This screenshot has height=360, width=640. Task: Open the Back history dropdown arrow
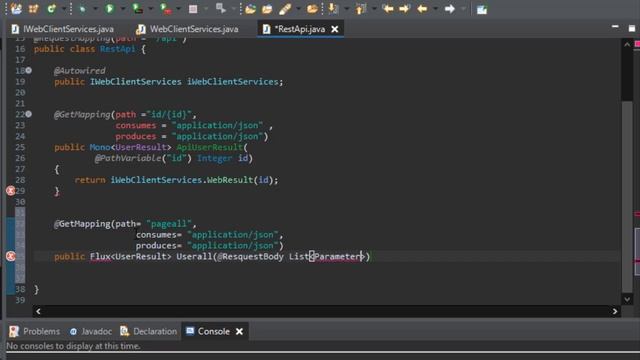(x=435, y=9)
